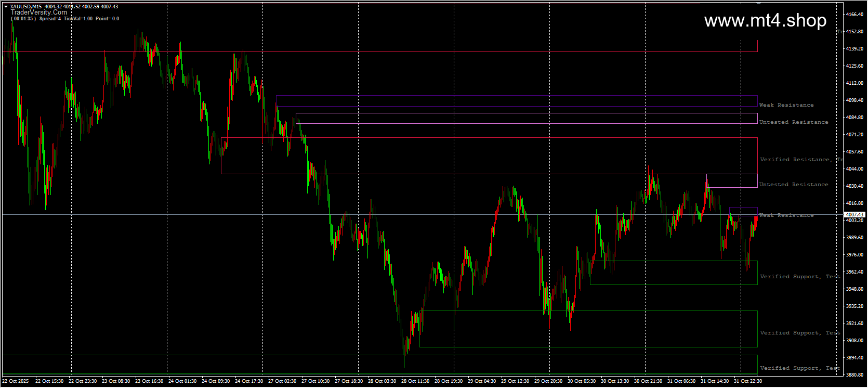Open the www.mt4.shop watermark link
868x388 pixels.
(765, 21)
